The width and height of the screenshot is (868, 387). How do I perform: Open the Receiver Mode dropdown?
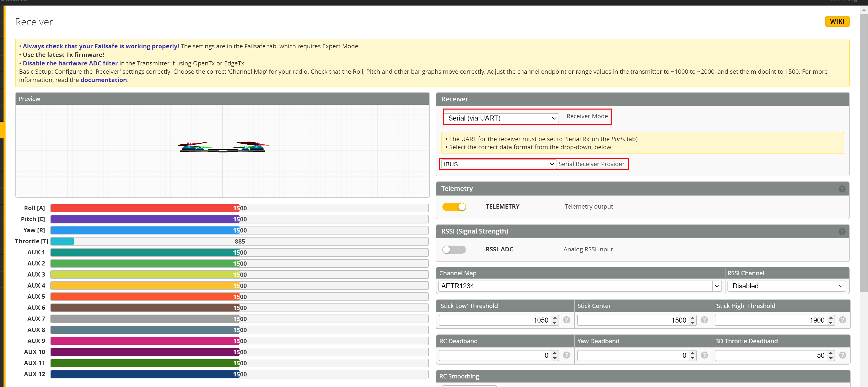pos(501,118)
